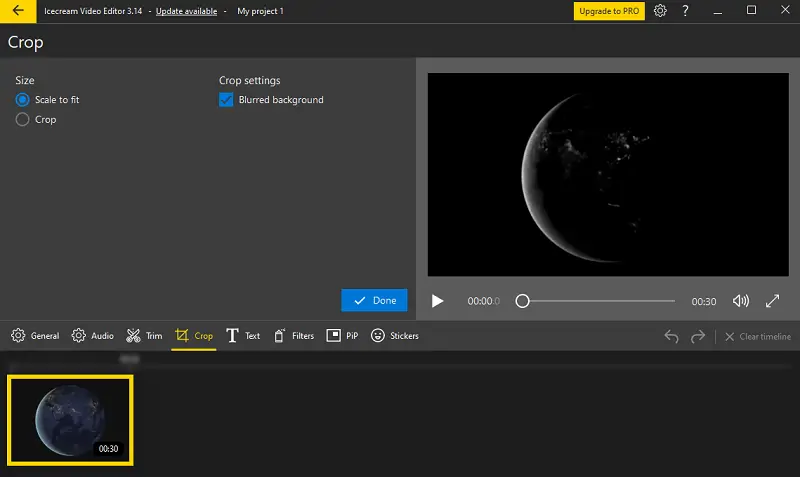Click the playback seek slider handle
The height and width of the screenshot is (477, 800).
522,301
